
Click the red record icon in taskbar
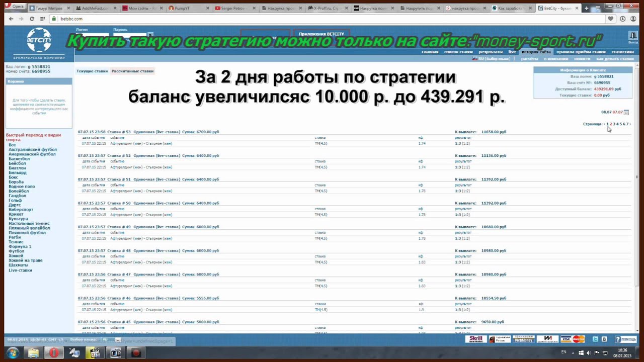pyautogui.click(x=136, y=353)
